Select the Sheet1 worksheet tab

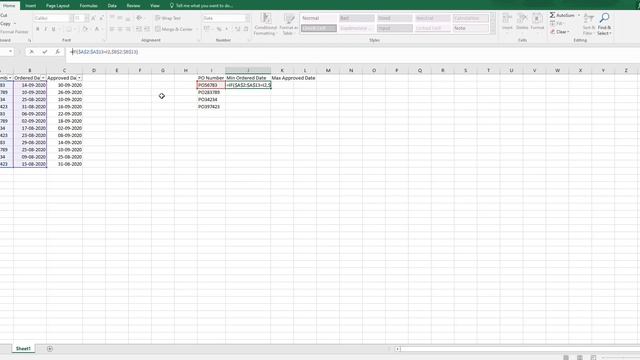(23, 349)
